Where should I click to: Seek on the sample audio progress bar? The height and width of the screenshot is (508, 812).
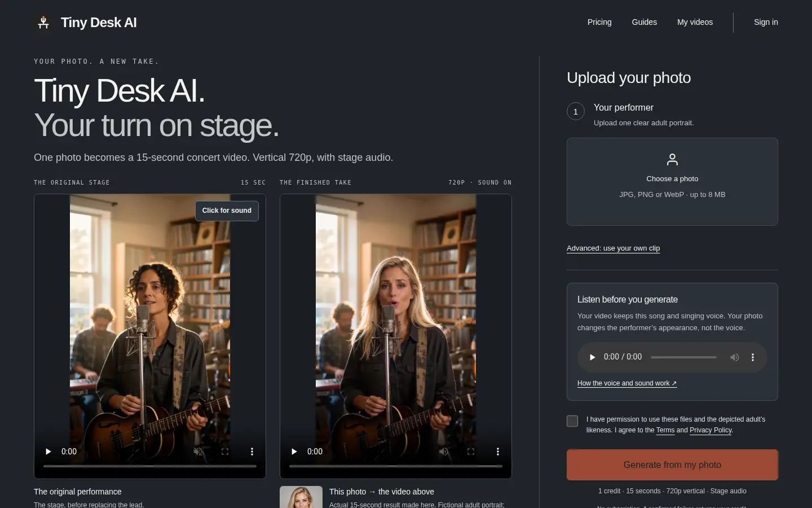point(683,357)
